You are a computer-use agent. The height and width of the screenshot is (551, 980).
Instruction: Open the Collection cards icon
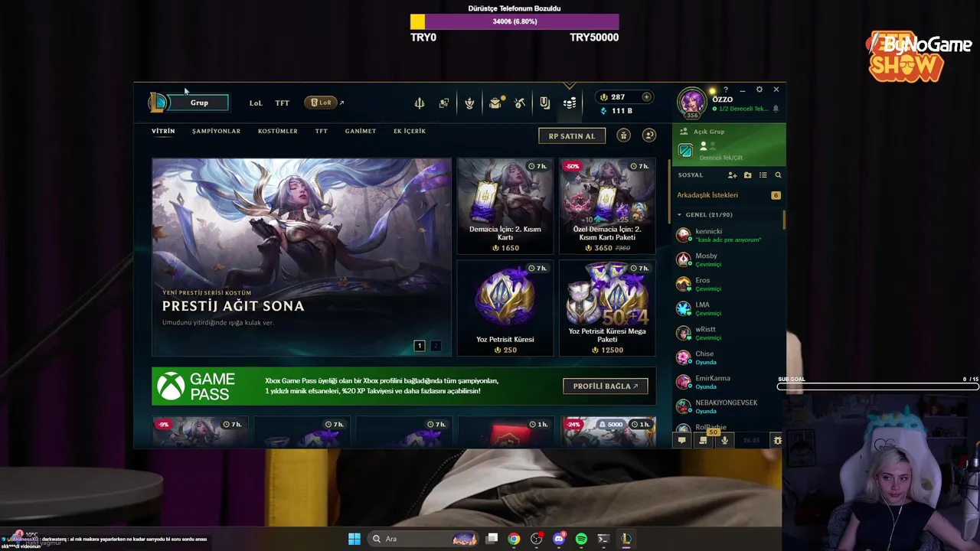coord(444,103)
